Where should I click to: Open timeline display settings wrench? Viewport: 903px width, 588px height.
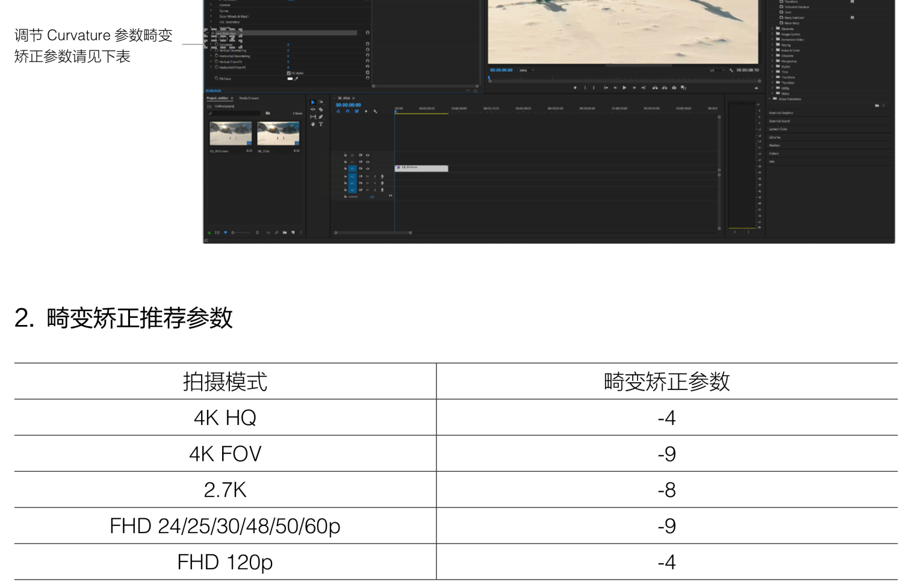click(x=375, y=111)
